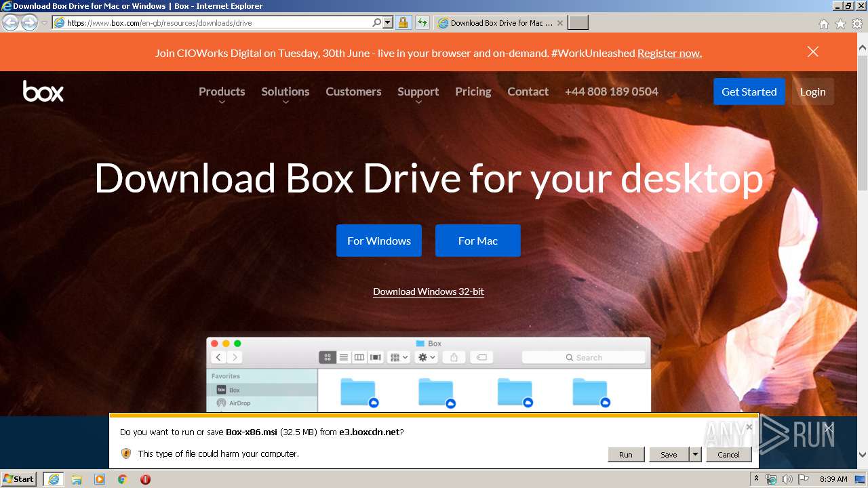Click the Internet Explorer taskbar icon

point(54,479)
